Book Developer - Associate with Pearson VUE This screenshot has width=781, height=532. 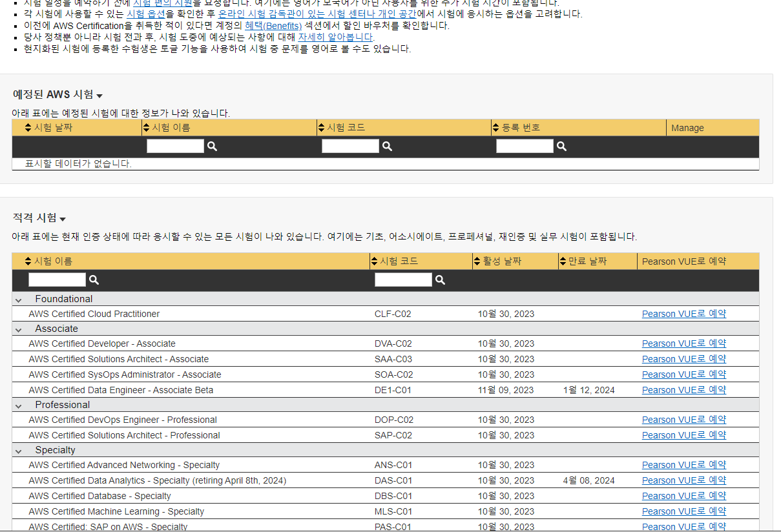(x=684, y=343)
